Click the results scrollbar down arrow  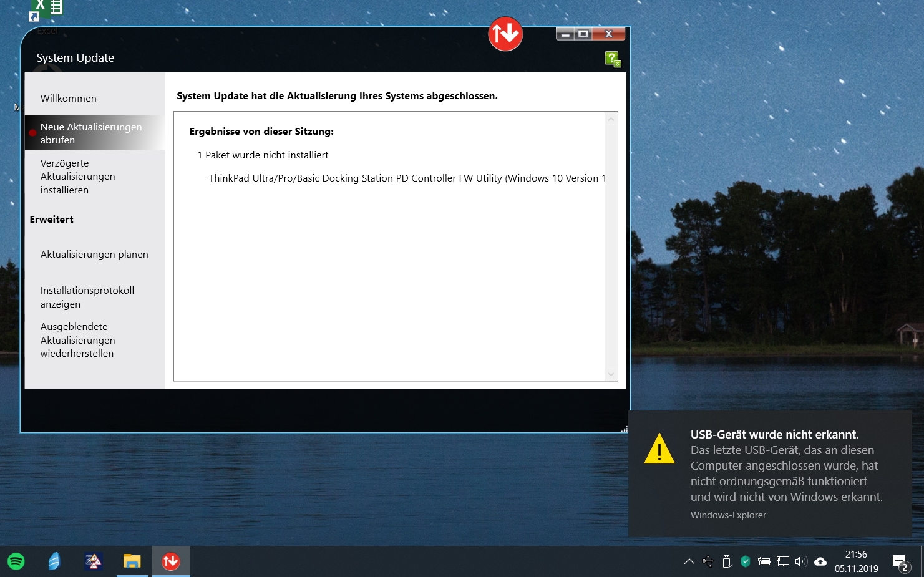click(611, 374)
